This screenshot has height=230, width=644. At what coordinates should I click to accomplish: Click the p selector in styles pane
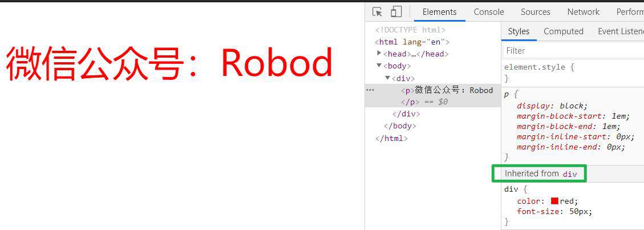point(507,95)
